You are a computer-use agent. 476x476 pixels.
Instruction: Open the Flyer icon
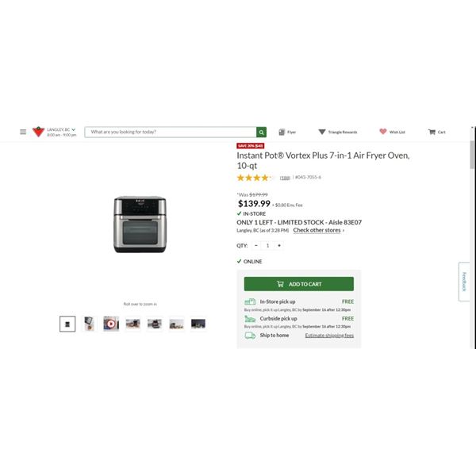coord(282,132)
